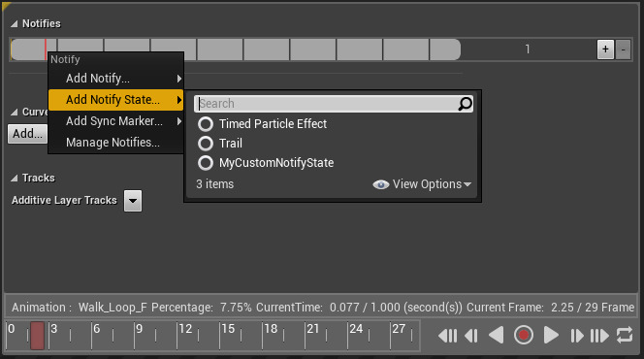Collapse the Tracks section
The image size is (644, 359).
(15, 178)
